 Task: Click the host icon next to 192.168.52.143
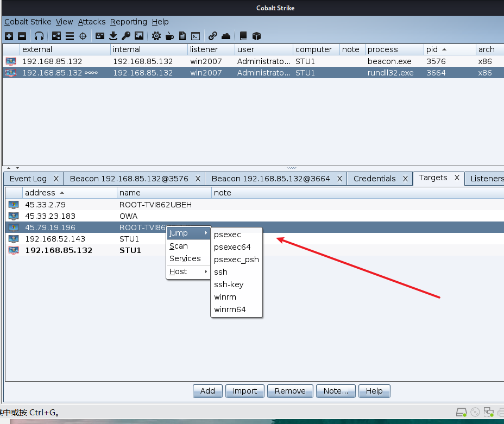coord(14,239)
